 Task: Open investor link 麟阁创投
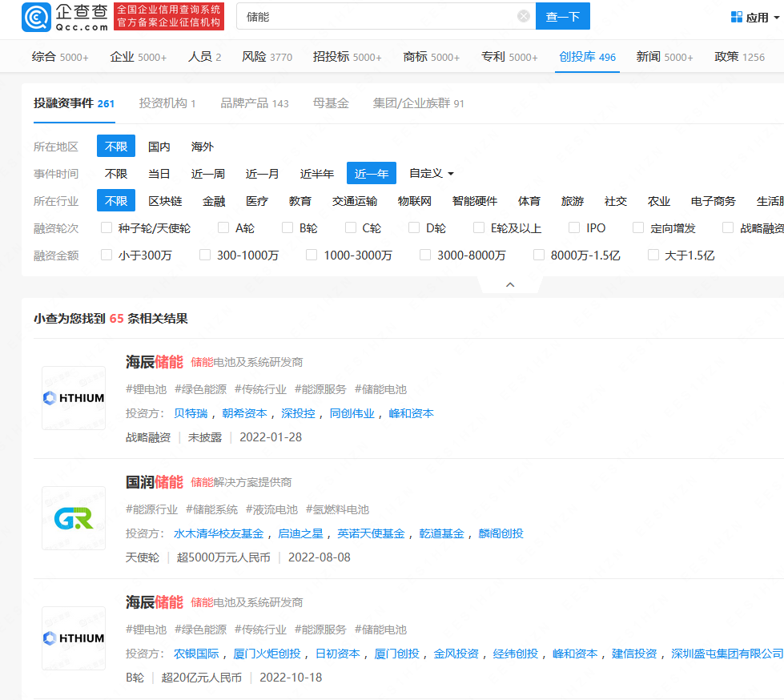click(x=501, y=533)
